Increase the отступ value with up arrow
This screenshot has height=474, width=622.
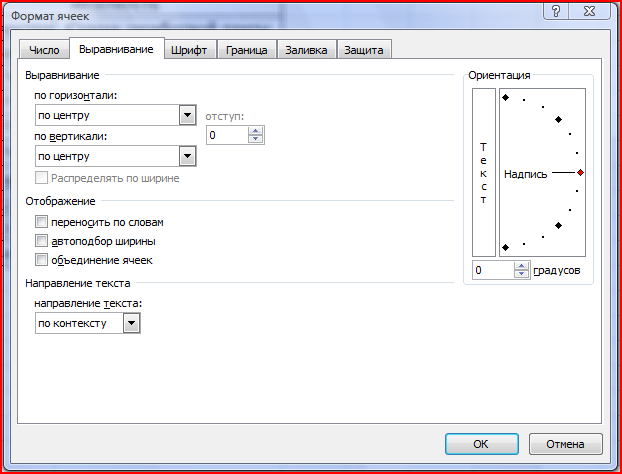pyautogui.click(x=255, y=131)
